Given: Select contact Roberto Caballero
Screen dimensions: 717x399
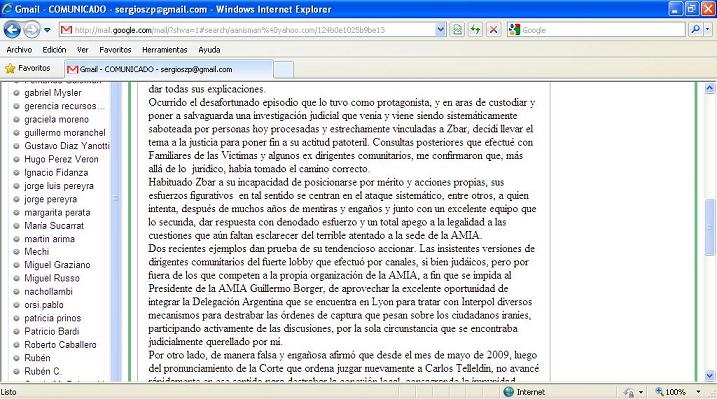Looking at the screenshot, I should coord(60,344).
